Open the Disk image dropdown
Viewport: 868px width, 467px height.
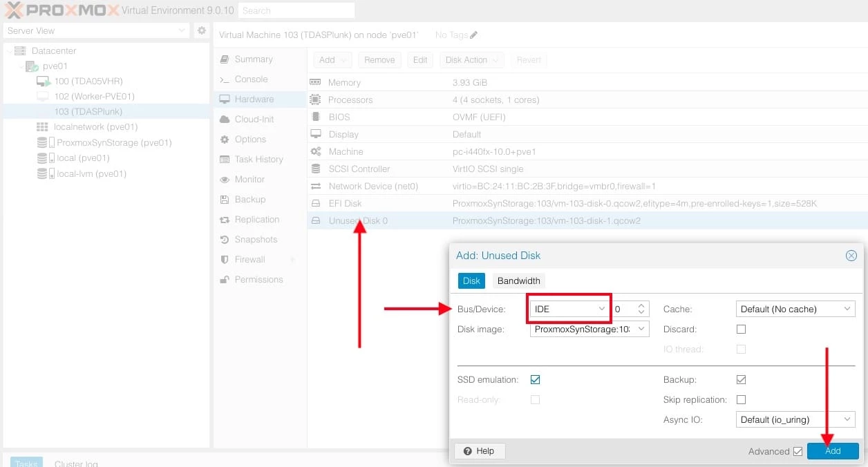pos(589,329)
